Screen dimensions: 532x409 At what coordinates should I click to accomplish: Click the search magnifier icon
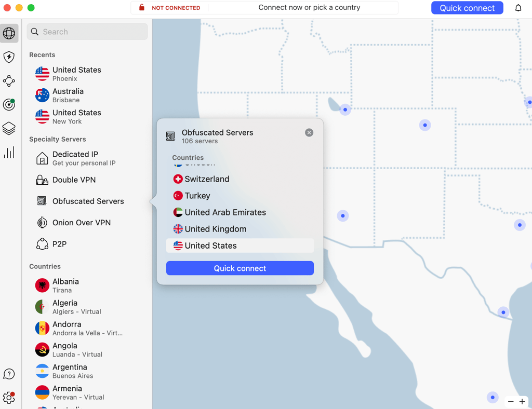coord(35,32)
